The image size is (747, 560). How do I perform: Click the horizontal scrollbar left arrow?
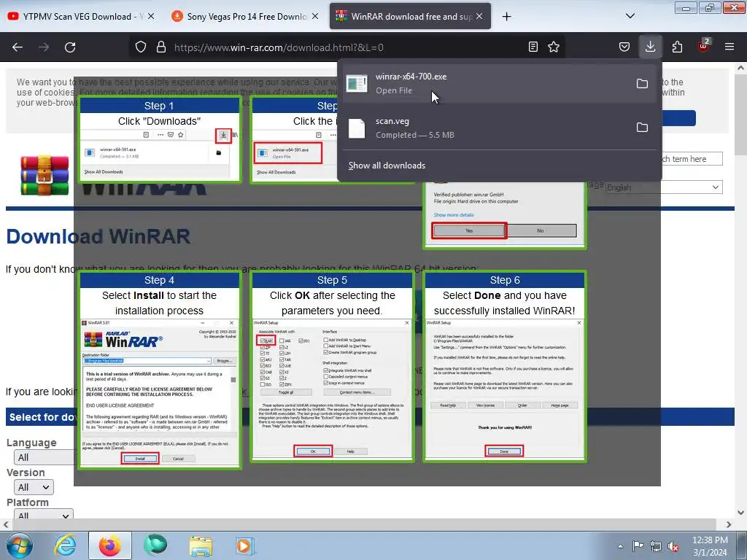click(x=6, y=524)
